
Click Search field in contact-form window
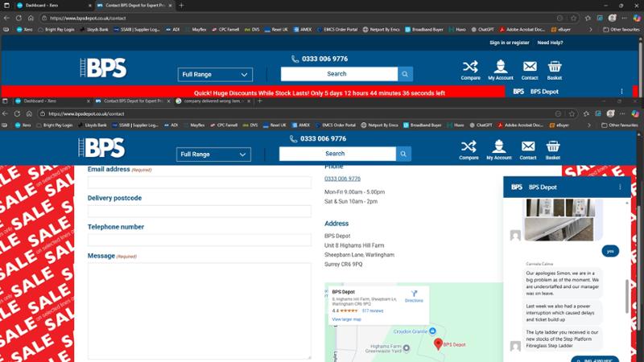(x=337, y=154)
